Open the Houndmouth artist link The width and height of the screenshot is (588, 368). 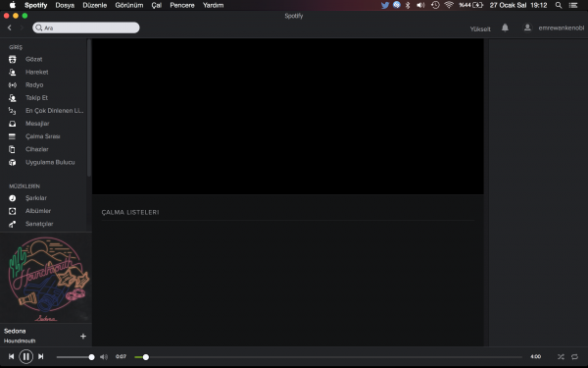click(x=20, y=341)
